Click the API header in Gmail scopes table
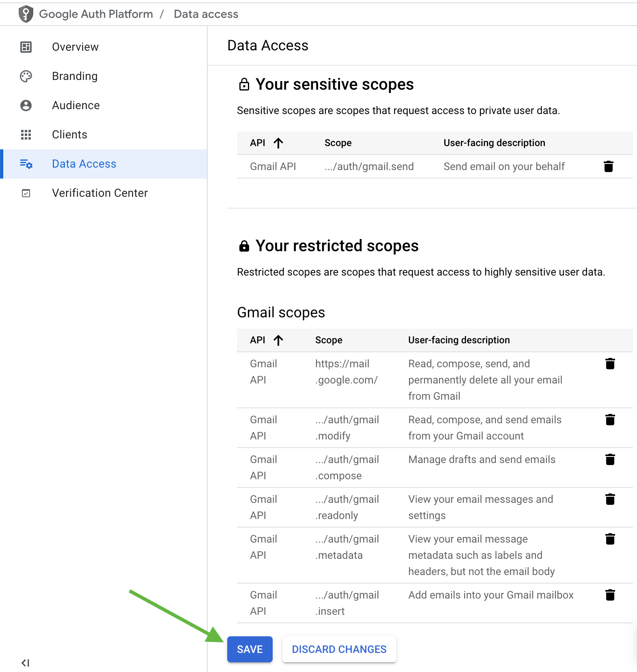The image size is (637, 672). coord(258,340)
